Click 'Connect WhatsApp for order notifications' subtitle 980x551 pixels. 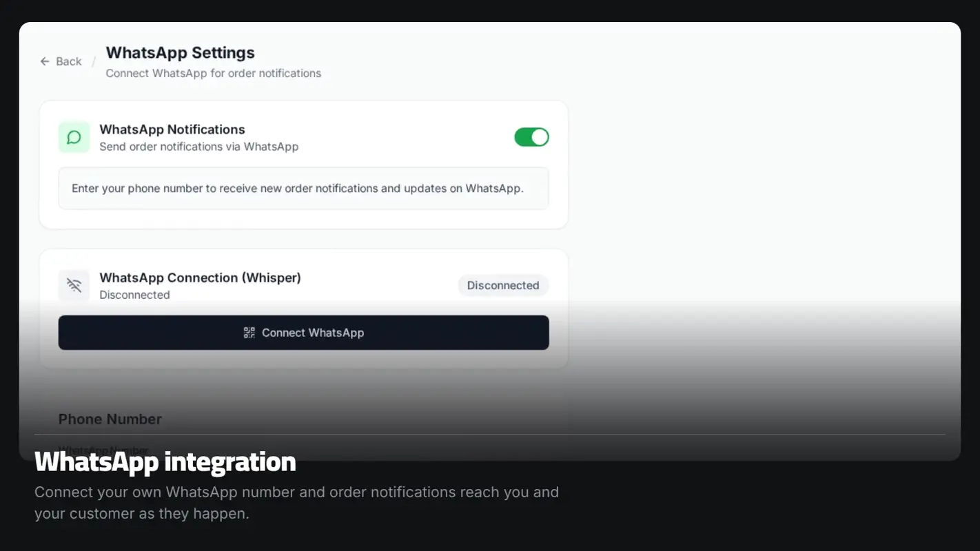pyautogui.click(x=213, y=73)
